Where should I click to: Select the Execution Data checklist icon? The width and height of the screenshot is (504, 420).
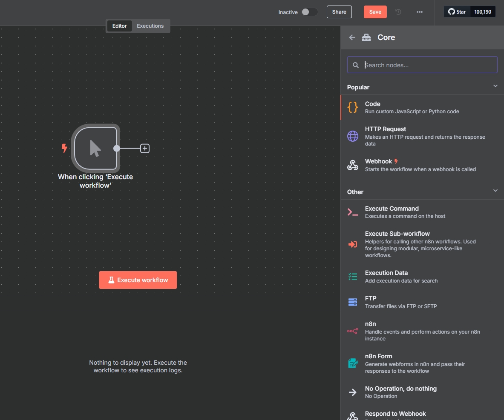point(353,277)
